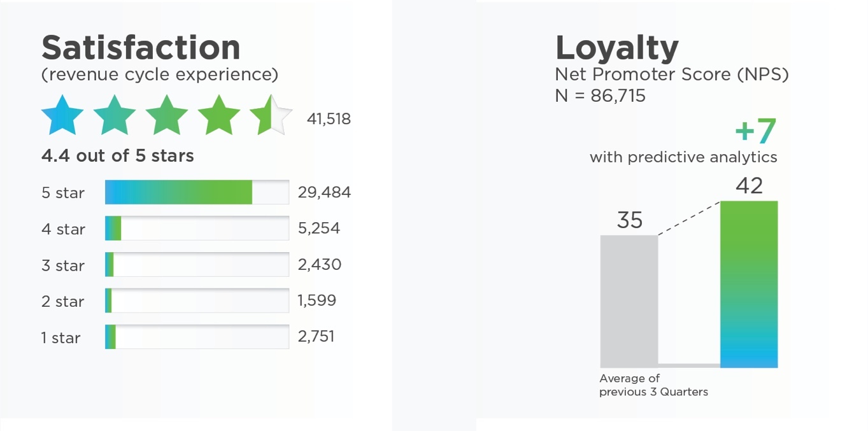This screenshot has width=868, height=431.
Task: Click the 'Average of previous 3 Quarters' label
Action: coord(653,385)
